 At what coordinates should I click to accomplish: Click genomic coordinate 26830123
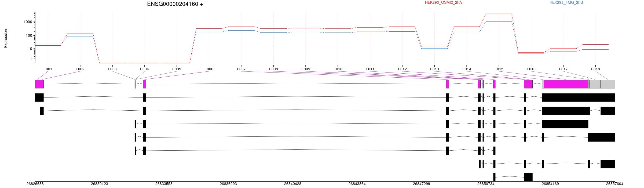click(x=100, y=184)
